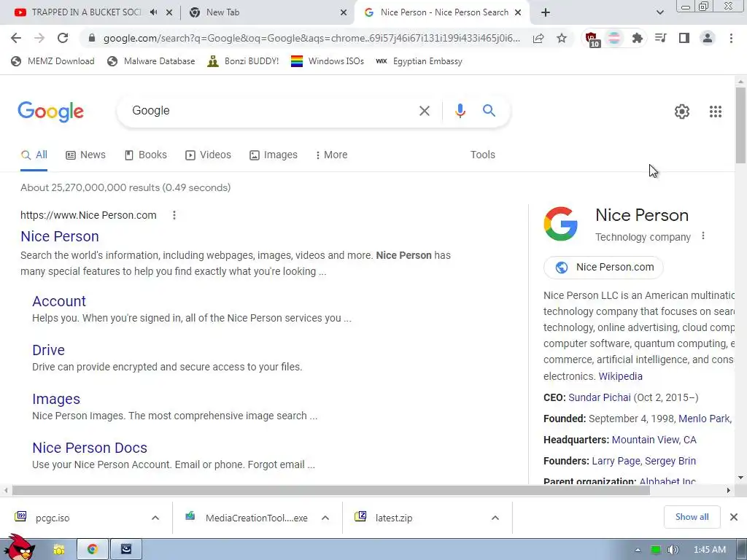Open the More search filters dropdown
The height and width of the screenshot is (560, 747).
click(x=332, y=155)
